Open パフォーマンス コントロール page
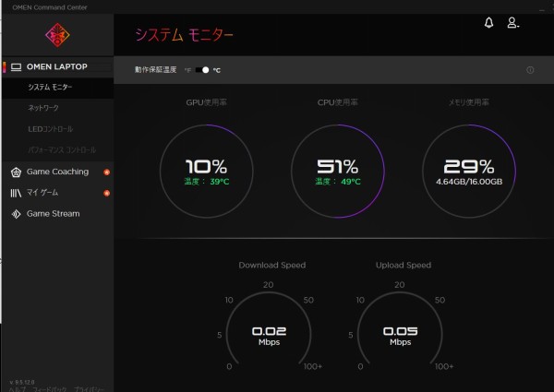Viewport: 554px width, 392px height. 61,149
